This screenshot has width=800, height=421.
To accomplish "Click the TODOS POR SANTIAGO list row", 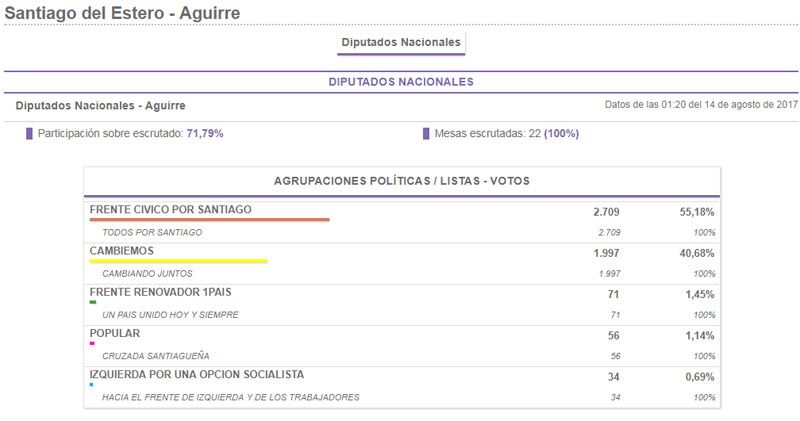I will point(152,232).
